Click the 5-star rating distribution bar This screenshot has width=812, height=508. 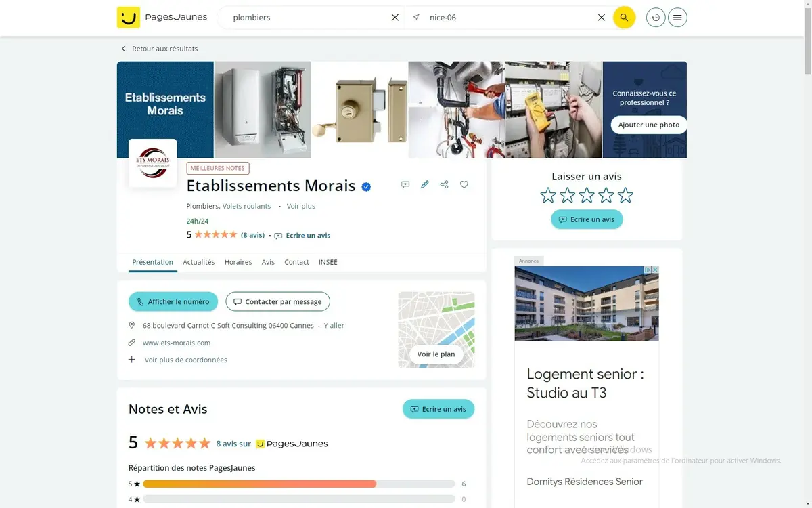click(x=299, y=484)
